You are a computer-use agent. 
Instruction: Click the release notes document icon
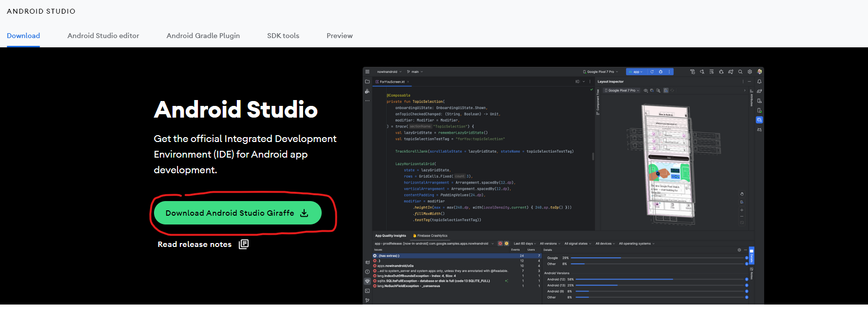(x=244, y=244)
